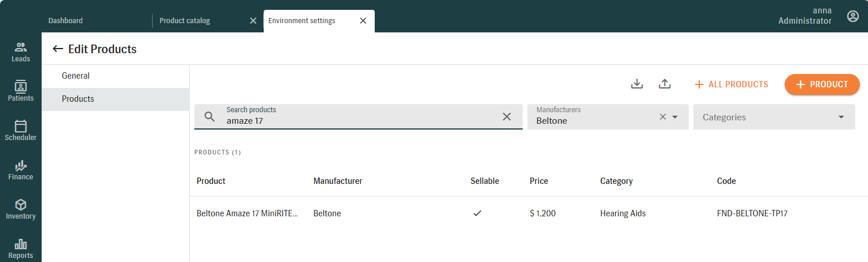Clear the Beltone manufacturer selection

663,117
